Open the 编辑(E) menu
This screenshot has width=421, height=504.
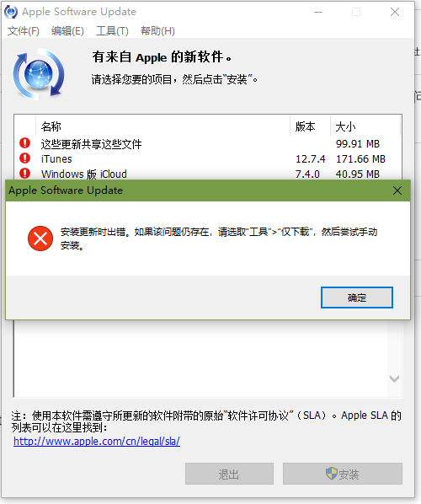[x=67, y=31]
